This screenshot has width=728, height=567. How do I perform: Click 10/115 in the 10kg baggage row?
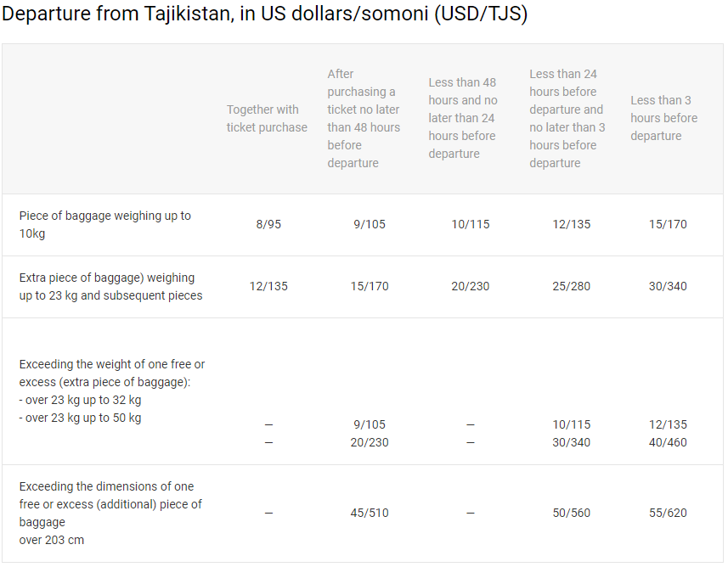click(471, 225)
